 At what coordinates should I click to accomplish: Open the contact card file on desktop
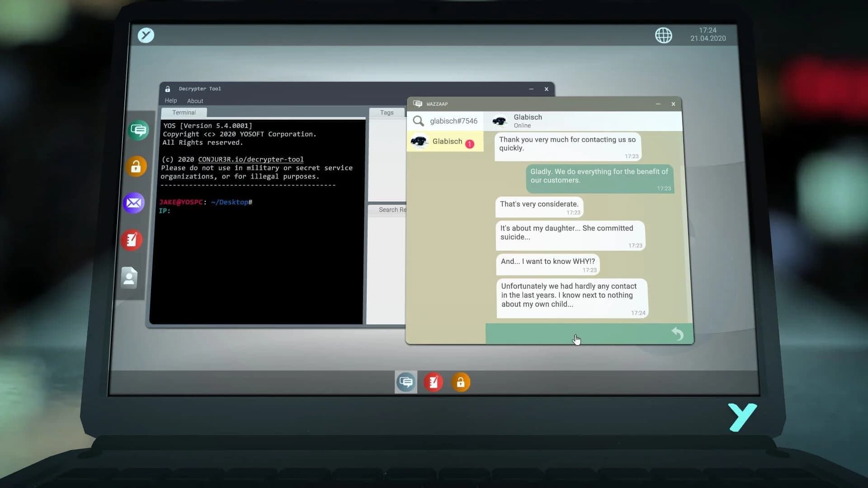129,277
